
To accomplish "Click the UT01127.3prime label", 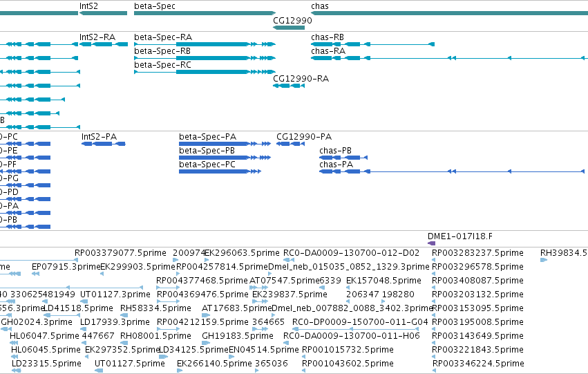I will 115,295.
